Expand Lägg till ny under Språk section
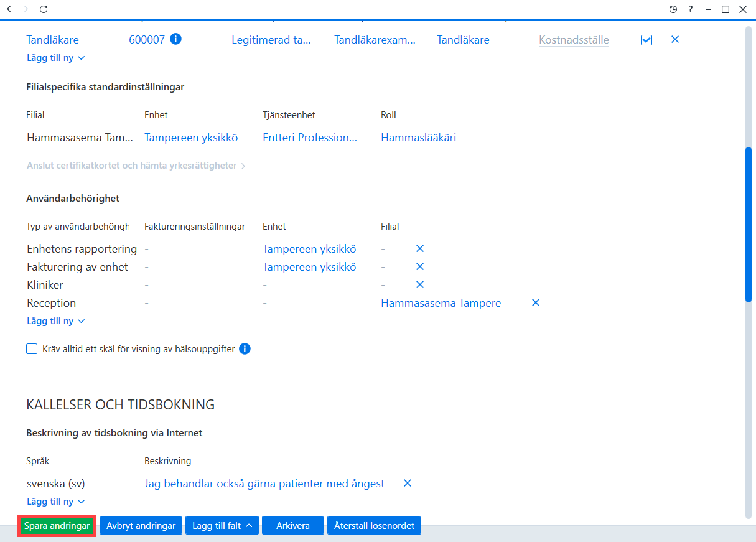The width and height of the screenshot is (756, 542). click(56, 502)
